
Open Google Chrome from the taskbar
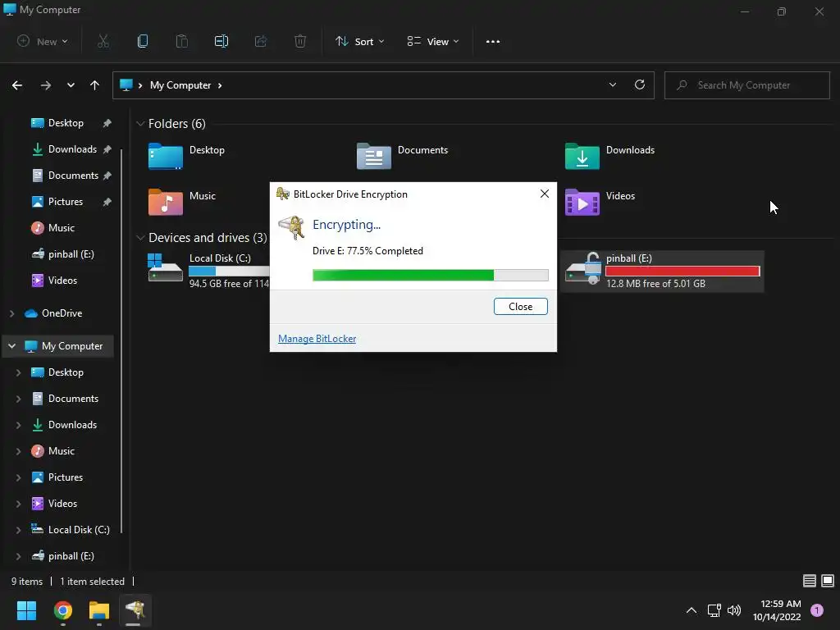click(x=63, y=610)
